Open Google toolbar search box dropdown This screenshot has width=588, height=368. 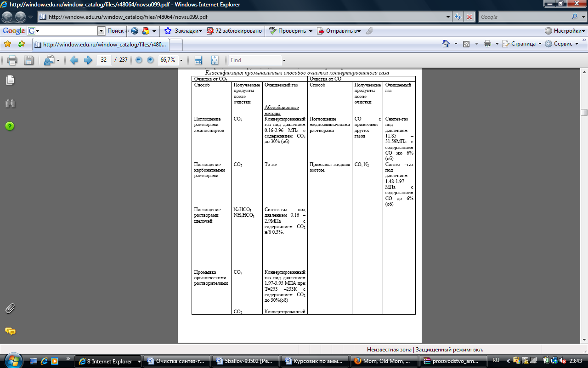[x=102, y=31]
